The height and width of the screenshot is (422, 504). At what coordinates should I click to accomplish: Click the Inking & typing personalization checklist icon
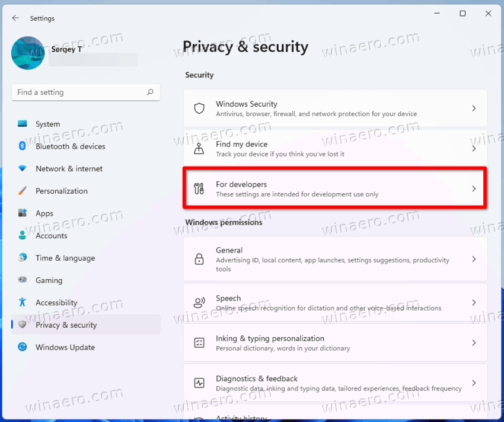[199, 343]
